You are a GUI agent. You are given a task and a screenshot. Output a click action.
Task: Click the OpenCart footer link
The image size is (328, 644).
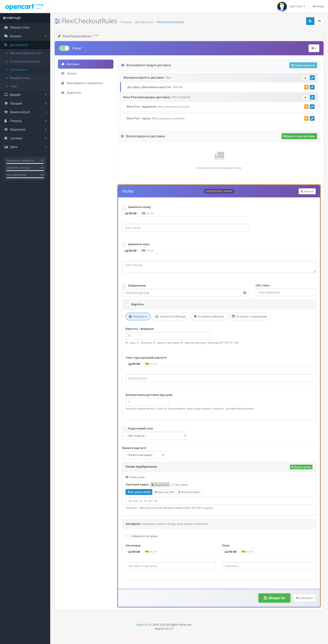coord(142,625)
